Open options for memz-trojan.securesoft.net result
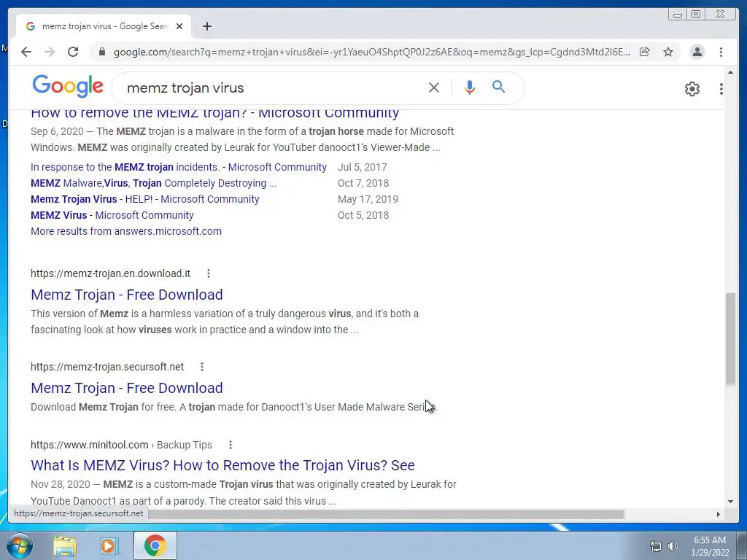The image size is (747, 560). [202, 367]
